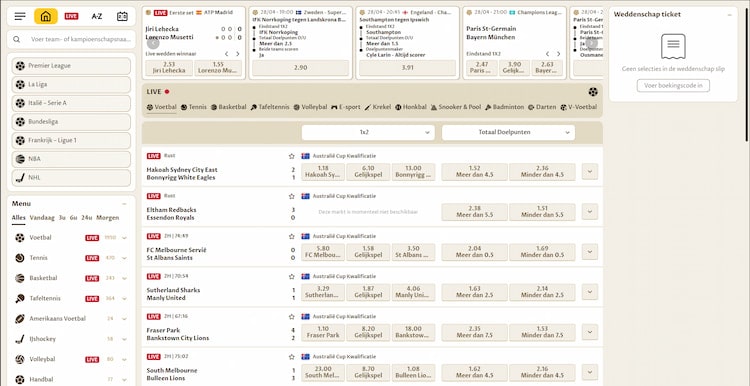Open Ijshockey in the Menu list
This screenshot has height=386, width=750.
tap(71, 339)
